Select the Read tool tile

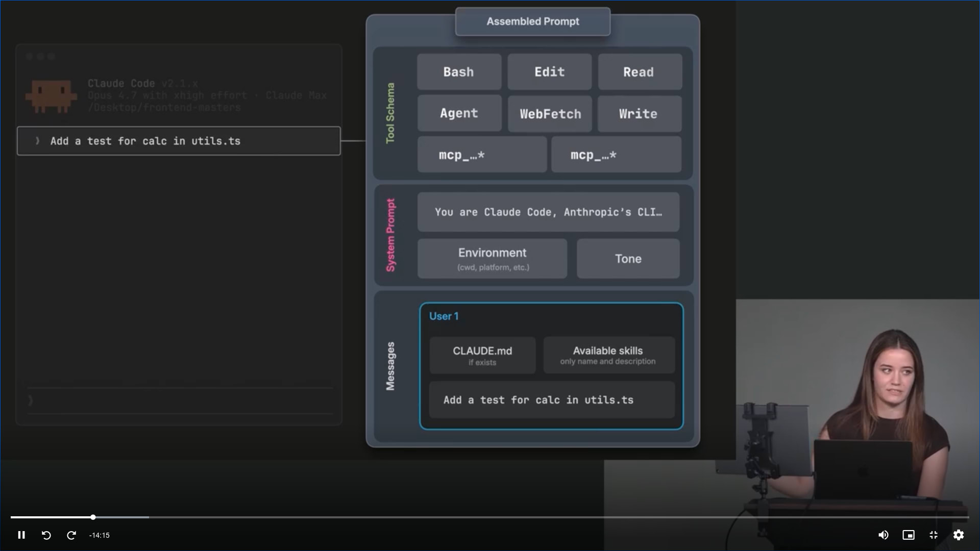pyautogui.click(x=640, y=72)
